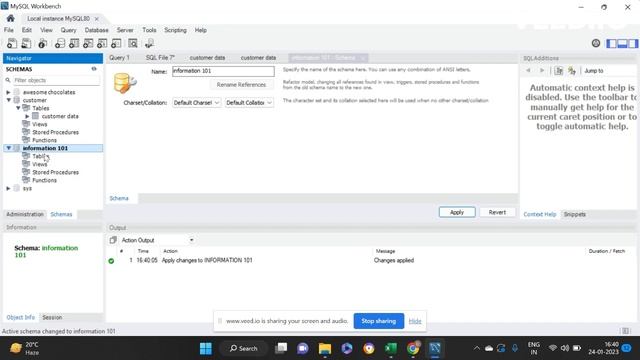Switch to the Query 1 tab

(119, 58)
